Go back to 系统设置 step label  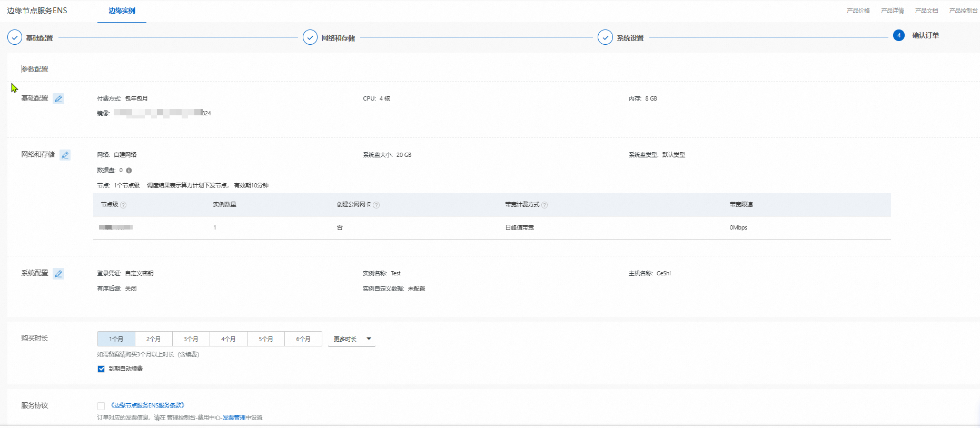(x=630, y=38)
